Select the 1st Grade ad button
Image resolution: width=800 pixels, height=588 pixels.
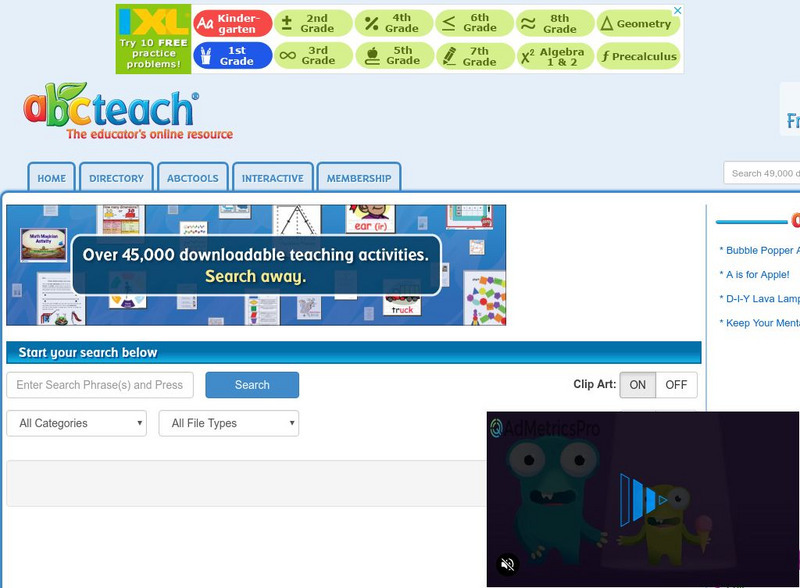pos(233,56)
